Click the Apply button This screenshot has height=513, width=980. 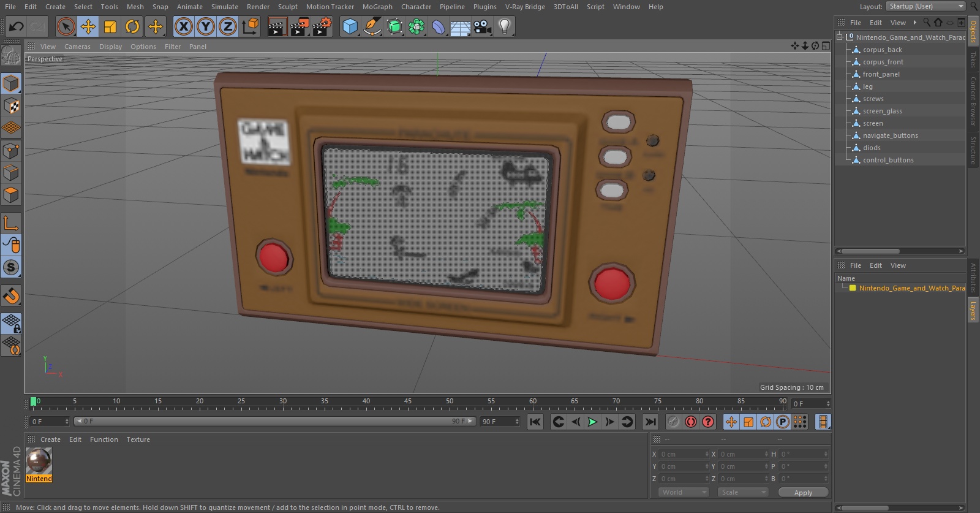tap(803, 492)
